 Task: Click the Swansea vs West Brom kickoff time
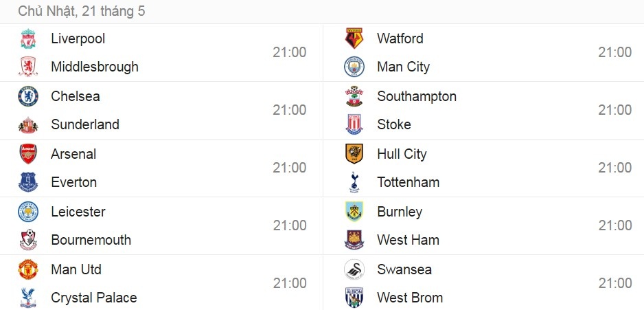pos(615,283)
